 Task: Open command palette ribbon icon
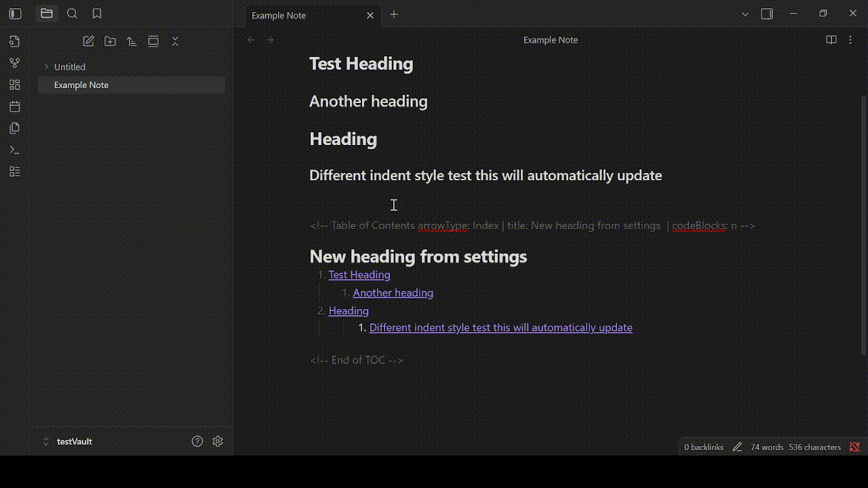pos(15,150)
